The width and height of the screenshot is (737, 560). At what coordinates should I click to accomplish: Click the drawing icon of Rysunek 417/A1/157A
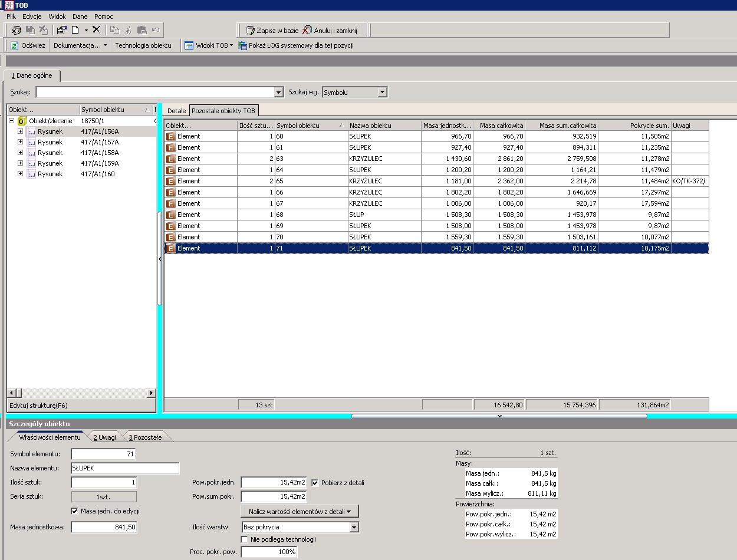[31, 142]
